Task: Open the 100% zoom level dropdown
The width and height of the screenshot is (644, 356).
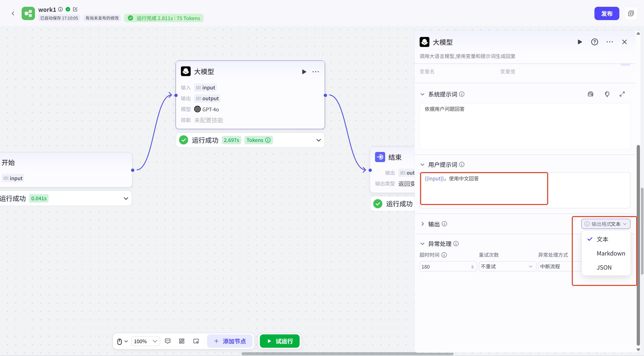Action: [x=145, y=341]
